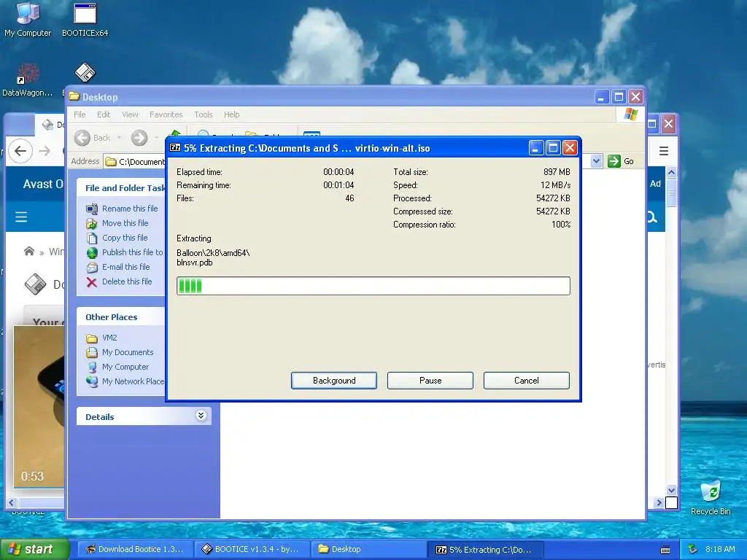The image size is (747, 560).
Task: Click home icon in browser breadcrumb
Action: pyautogui.click(x=29, y=251)
